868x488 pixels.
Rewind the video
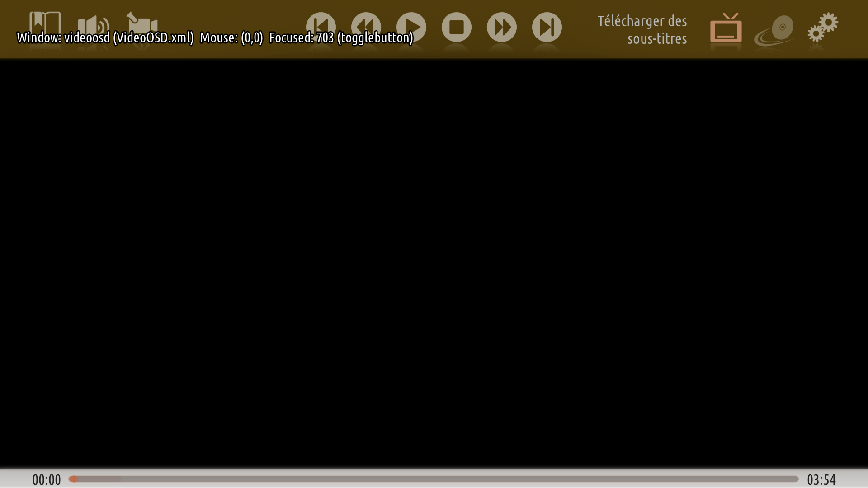tap(366, 27)
